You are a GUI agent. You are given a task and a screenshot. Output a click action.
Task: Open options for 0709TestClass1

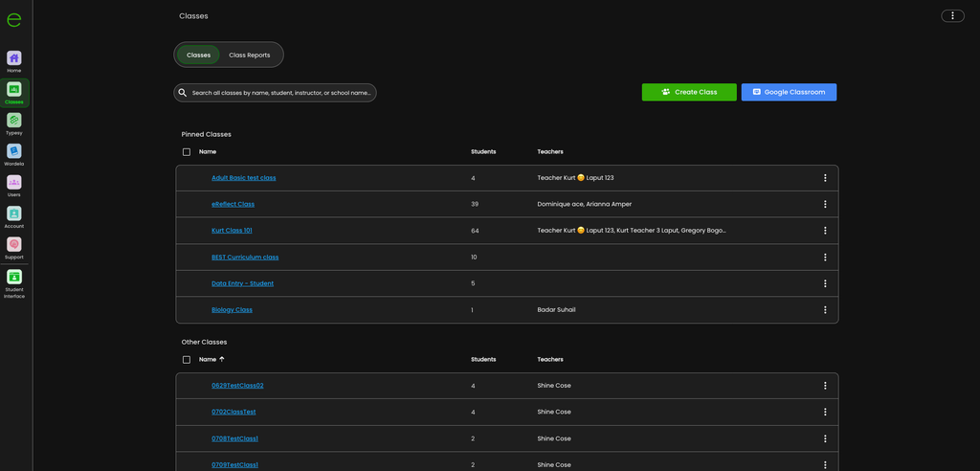(825, 464)
